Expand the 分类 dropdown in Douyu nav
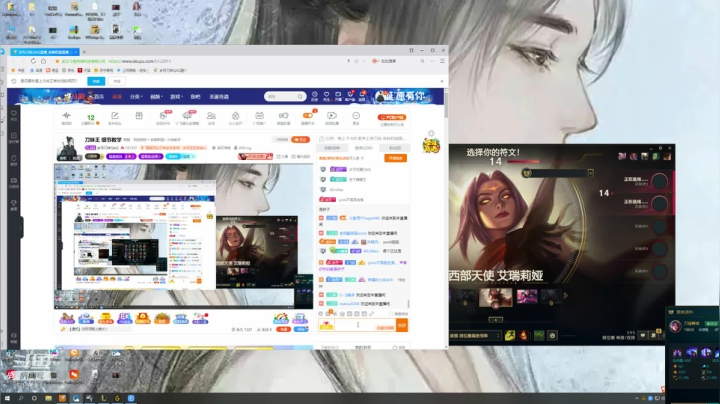This screenshot has width=720, height=404. point(136,97)
